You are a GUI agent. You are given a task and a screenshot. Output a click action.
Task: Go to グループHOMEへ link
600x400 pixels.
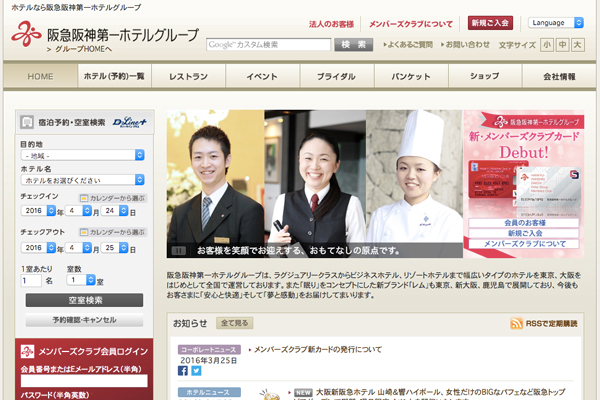pyautogui.click(x=80, y=49)
